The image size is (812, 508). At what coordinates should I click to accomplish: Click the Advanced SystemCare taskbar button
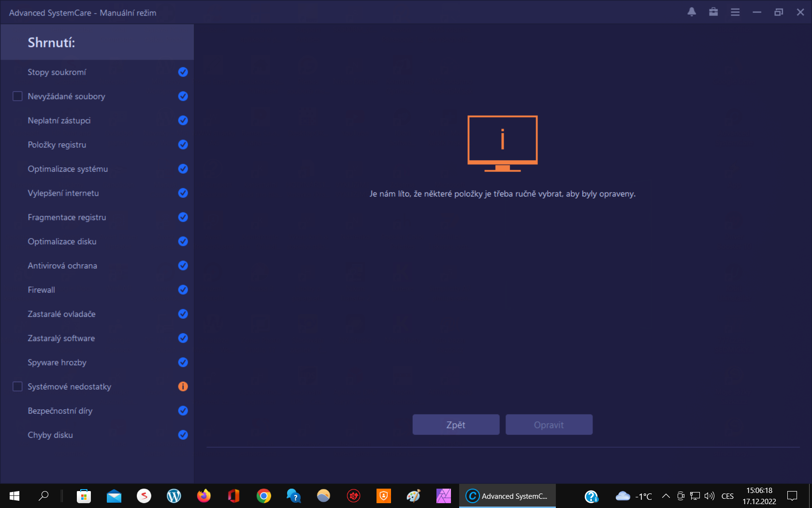[x=507, y=496]
